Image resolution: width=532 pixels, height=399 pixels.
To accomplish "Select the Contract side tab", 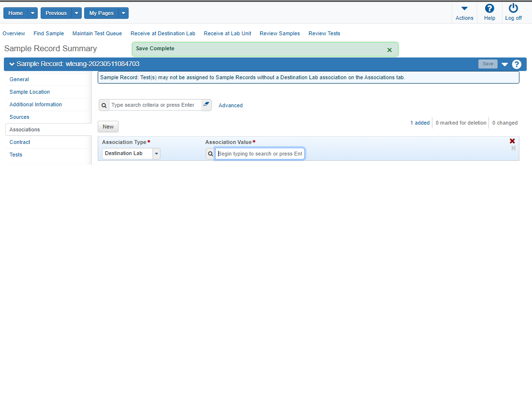I will tap(20, 142).
